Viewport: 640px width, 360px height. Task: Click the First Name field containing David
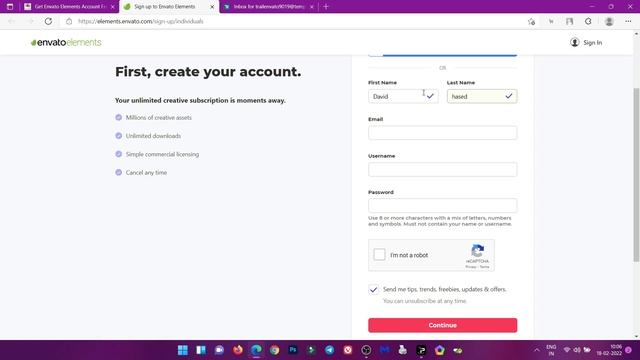(403, 96)
